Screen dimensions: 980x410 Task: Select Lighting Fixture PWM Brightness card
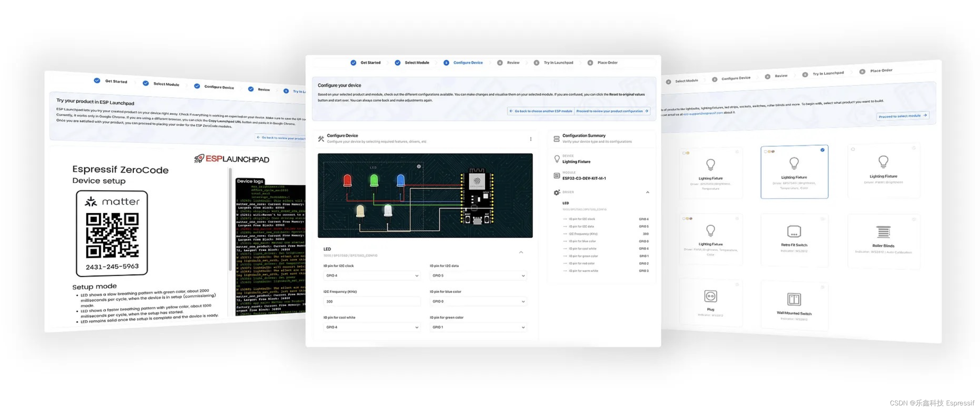pyautogui.click(x=883, y=171)
